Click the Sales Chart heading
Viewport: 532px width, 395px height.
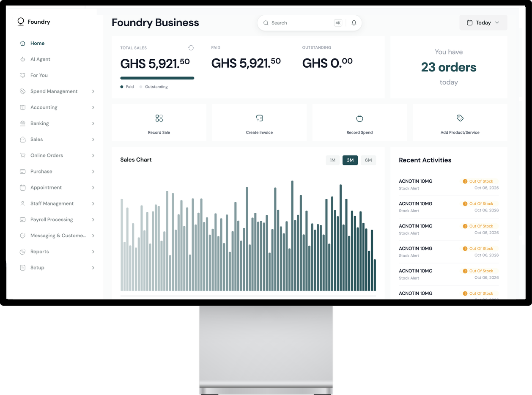point(136,160)
